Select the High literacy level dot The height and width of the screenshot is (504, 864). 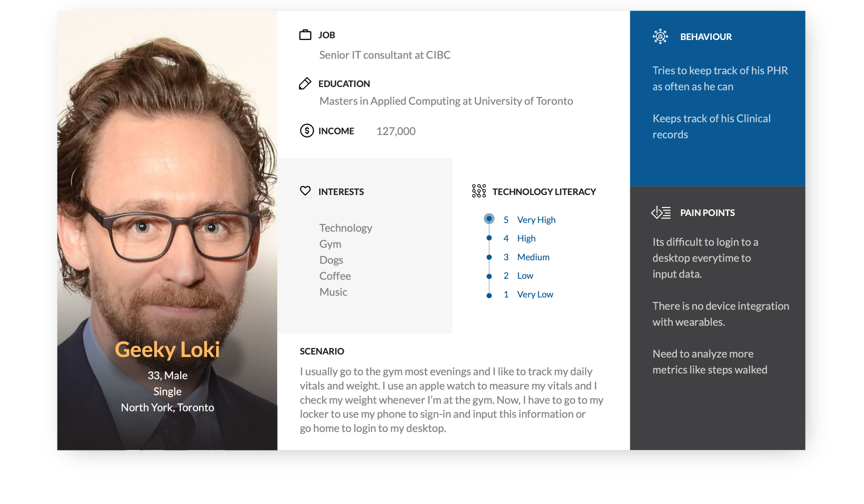[x=489, y=238]
